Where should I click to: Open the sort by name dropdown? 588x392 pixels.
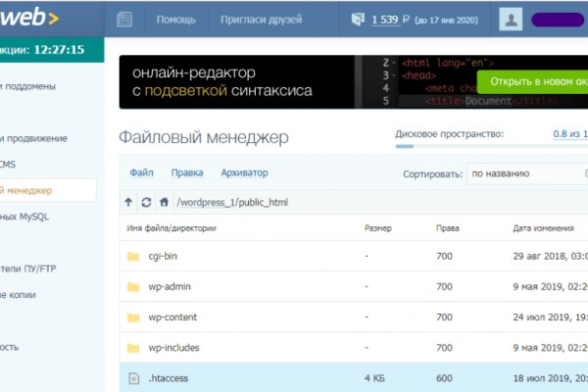(x=525, y=173)
